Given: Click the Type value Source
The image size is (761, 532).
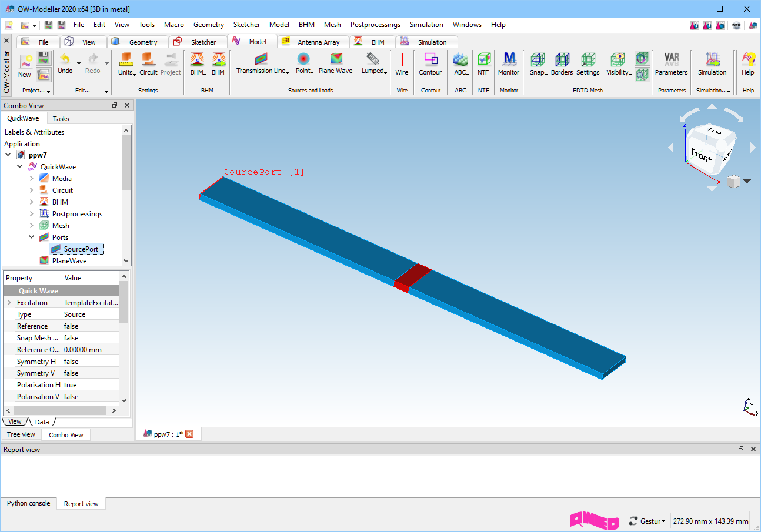Looking at the screenshot, I should coord(91,314).
